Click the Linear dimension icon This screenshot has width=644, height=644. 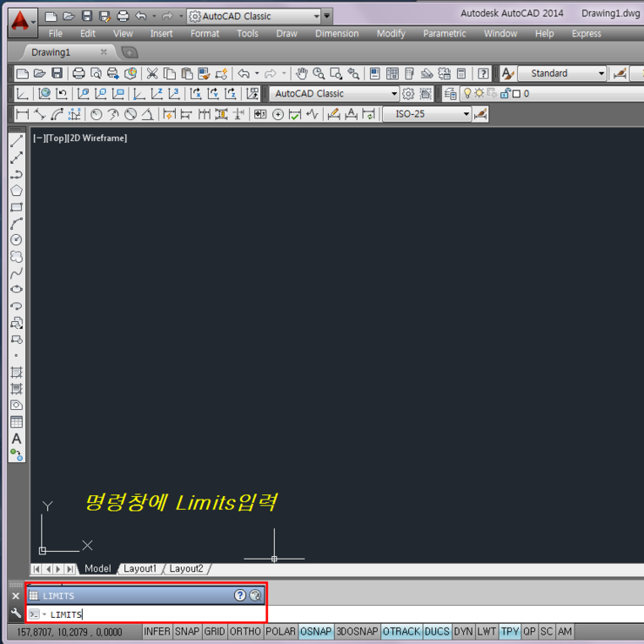(22, 114)
